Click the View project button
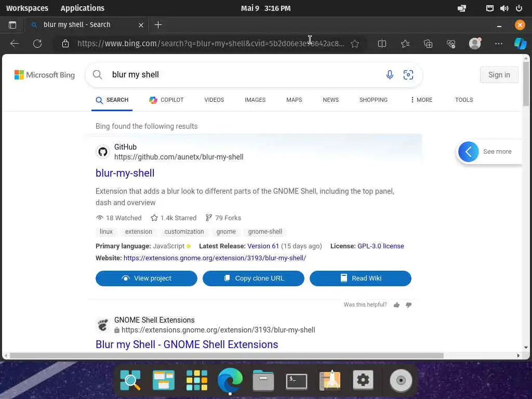532x399 pixels. [x=146, y=278]
